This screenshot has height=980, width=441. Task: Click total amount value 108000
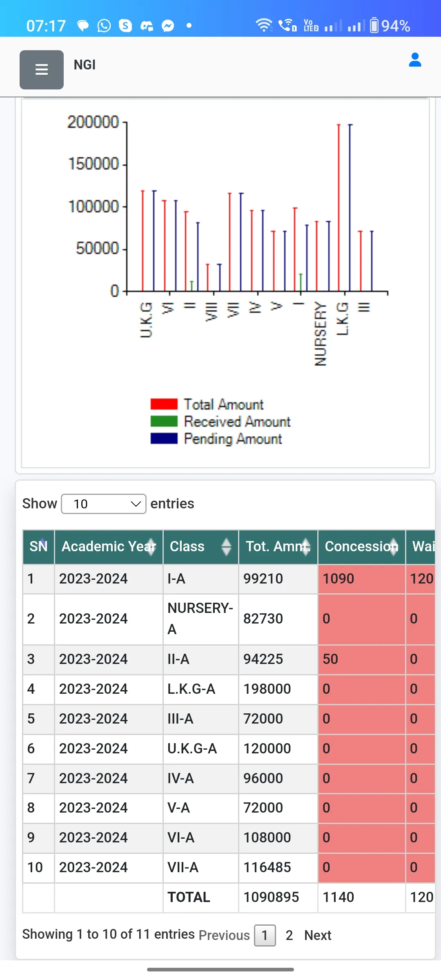pos(267,837)
